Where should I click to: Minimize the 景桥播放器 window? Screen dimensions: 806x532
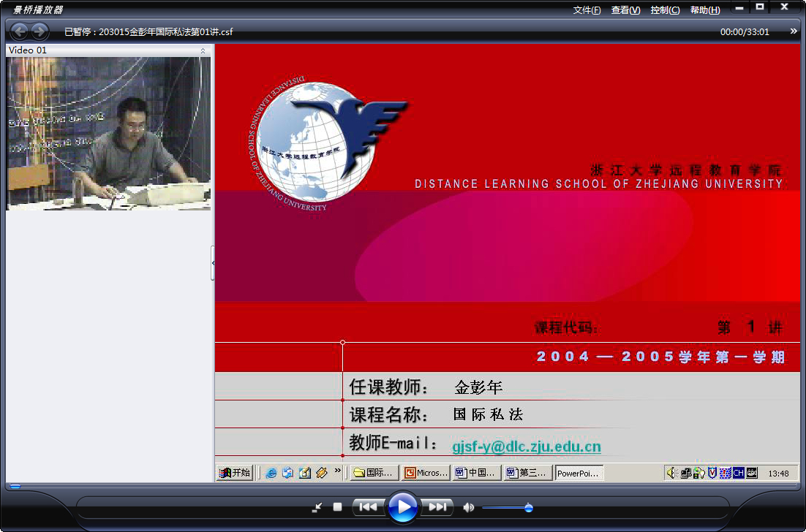coord(739,8)
